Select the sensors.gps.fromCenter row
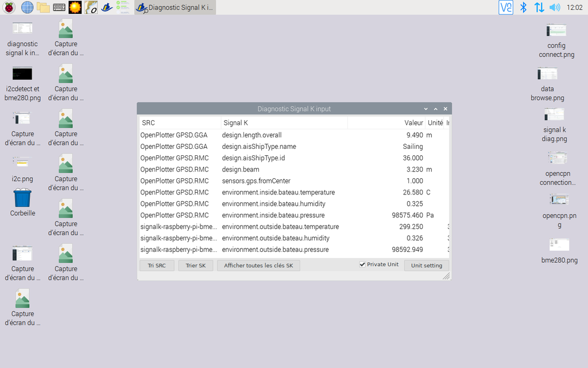Screen dimensions: 588x368 click(294, 181)
